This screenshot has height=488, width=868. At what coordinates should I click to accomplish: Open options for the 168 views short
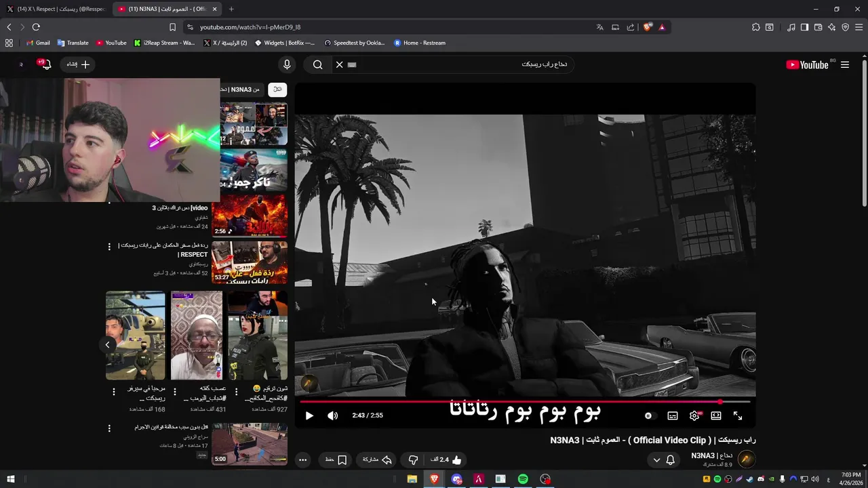(x=113, y=392)
